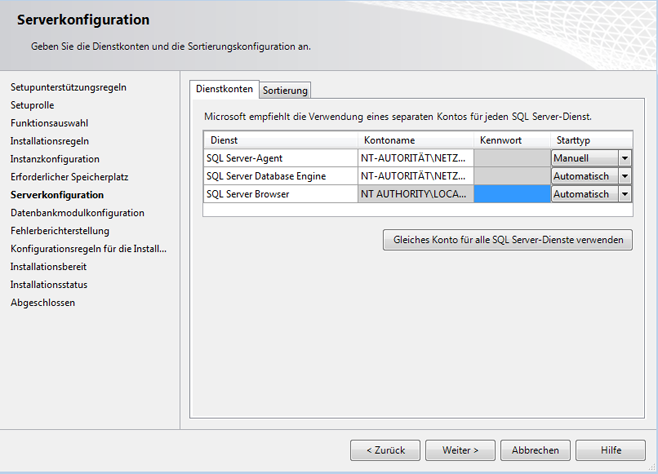
Task: Select Fehlerberichterstellung step in sidebar
Action: [x=60, y=231]
